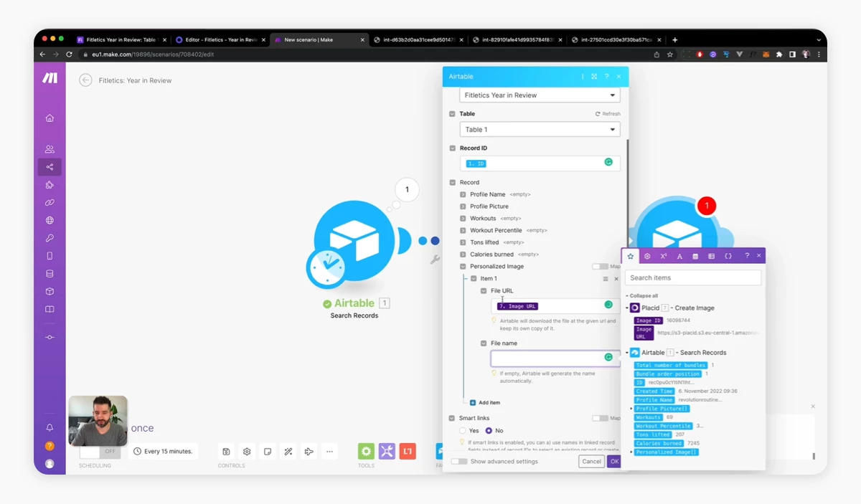Toggle the Map switch for Smart links
Viewport: 861px width, 504px height.
click(x=600, y=418)
